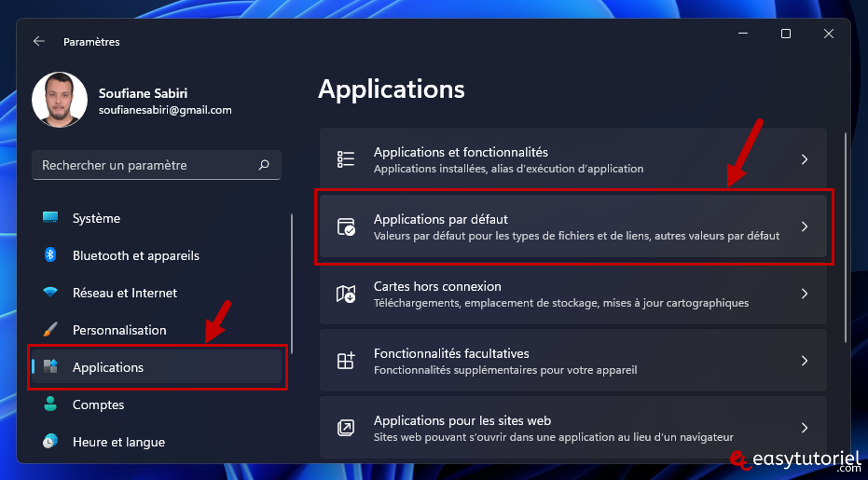
Task: Click "Fonctionnalités supplémentaires pour votre appareil" text
Action: [x=505, y=370]
